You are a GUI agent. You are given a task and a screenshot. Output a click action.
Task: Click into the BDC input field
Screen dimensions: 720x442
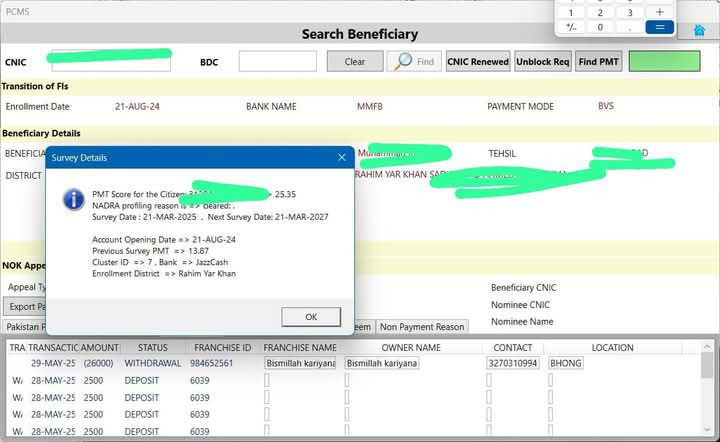pyautogui.click(x=277, y=62)
